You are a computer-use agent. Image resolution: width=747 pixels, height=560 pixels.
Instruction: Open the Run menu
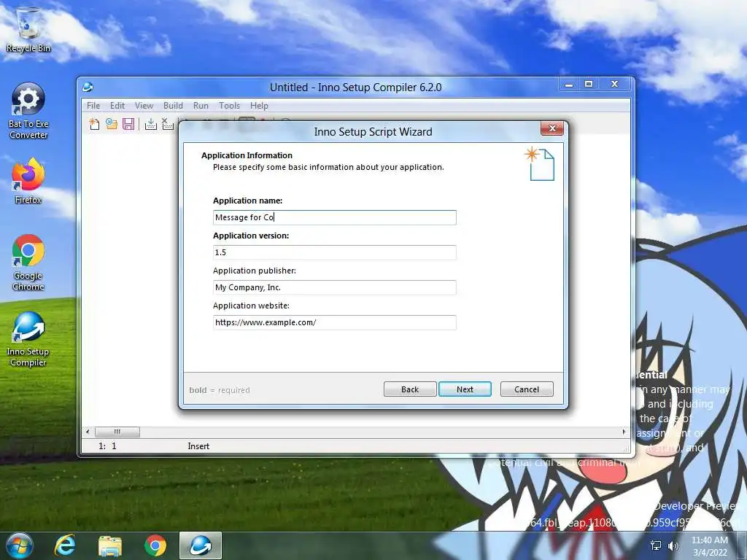[201, 105]
